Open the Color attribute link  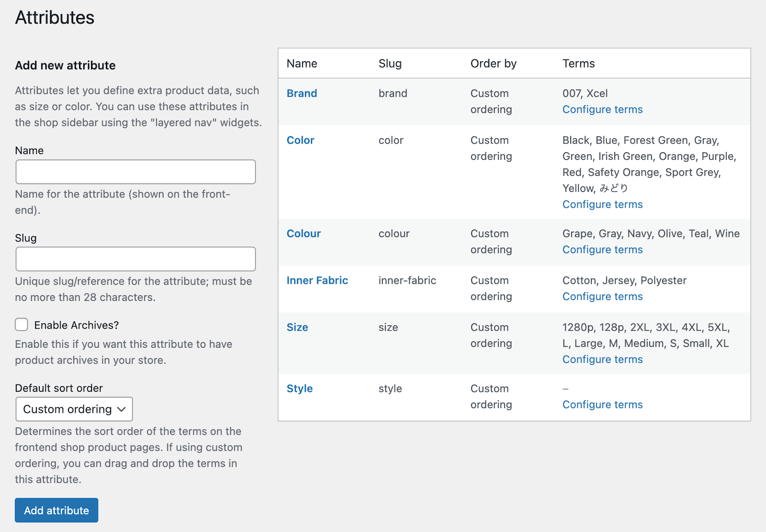pyautogui.click(x=300, y=140)
